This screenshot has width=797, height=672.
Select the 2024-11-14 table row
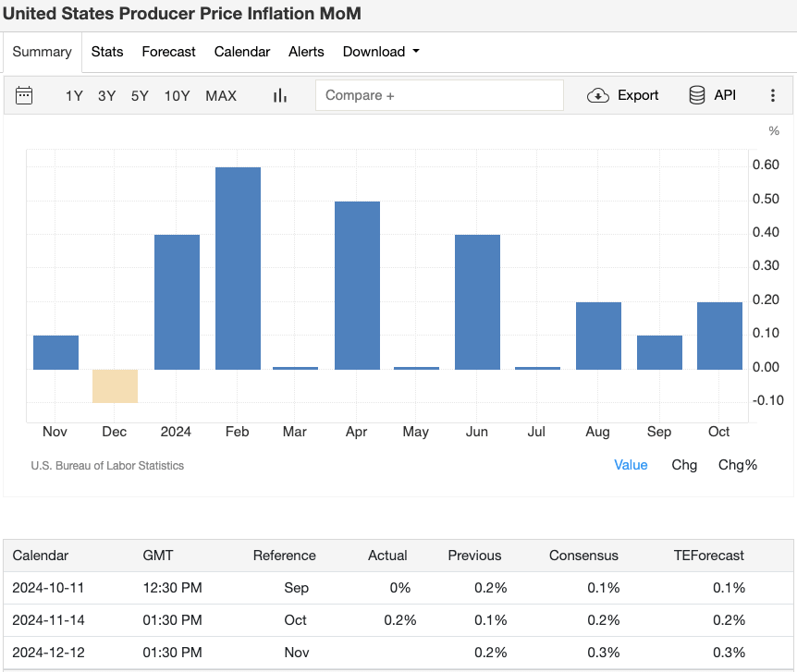pyautogui.click(x=398, y=620)
